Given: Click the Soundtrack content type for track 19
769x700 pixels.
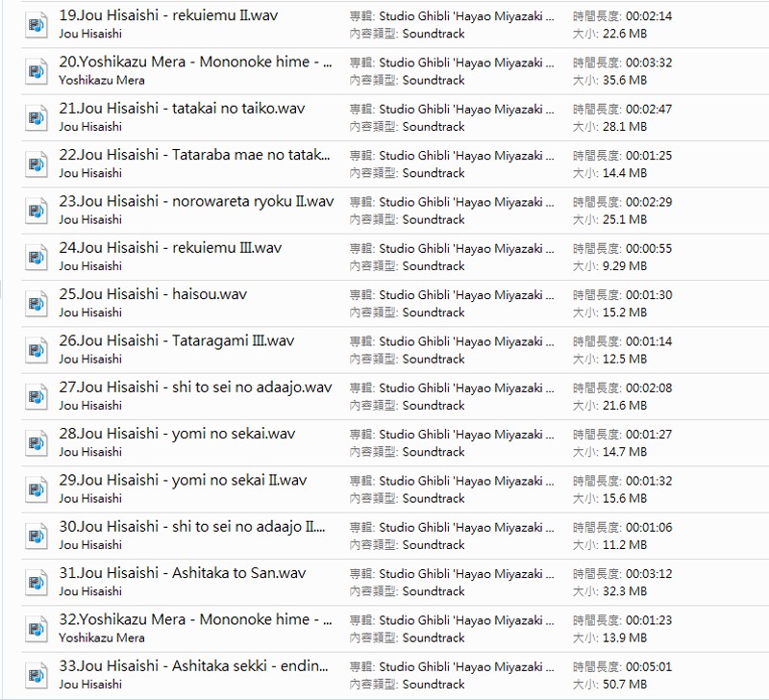Looking at the screenshot, I should click(434, 34).
